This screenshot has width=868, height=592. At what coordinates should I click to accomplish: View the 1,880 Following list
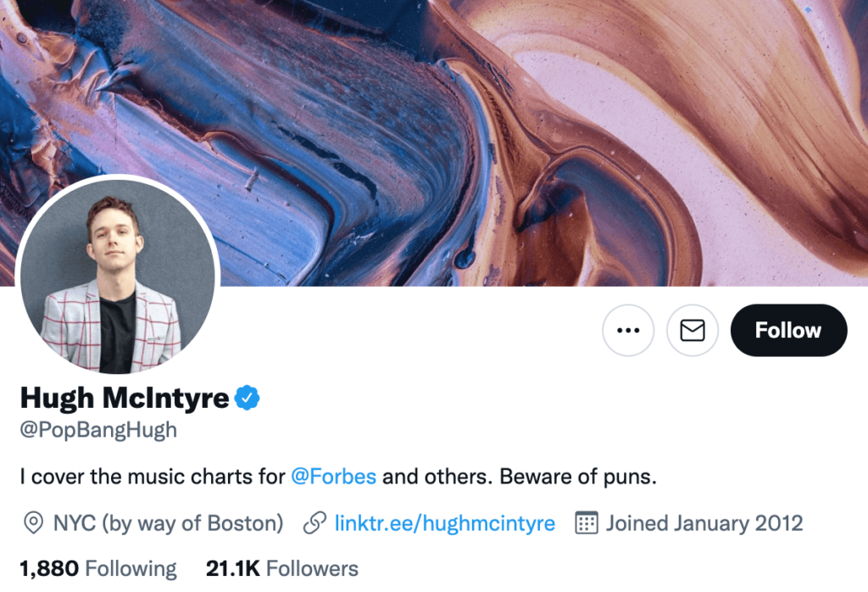98,568
